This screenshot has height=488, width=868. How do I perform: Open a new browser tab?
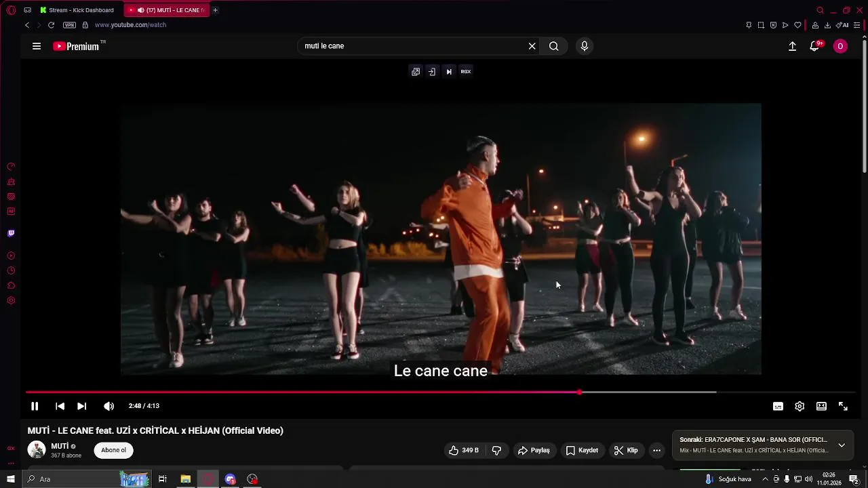(x=216, y=10)
